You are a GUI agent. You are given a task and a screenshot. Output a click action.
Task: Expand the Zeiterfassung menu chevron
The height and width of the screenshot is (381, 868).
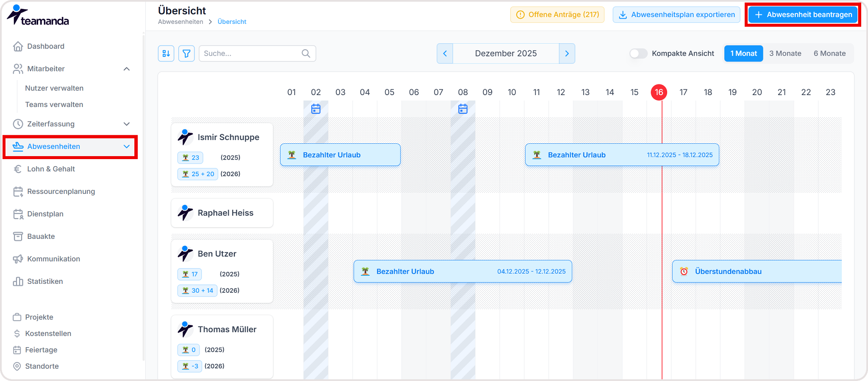[x=126, y=124]
